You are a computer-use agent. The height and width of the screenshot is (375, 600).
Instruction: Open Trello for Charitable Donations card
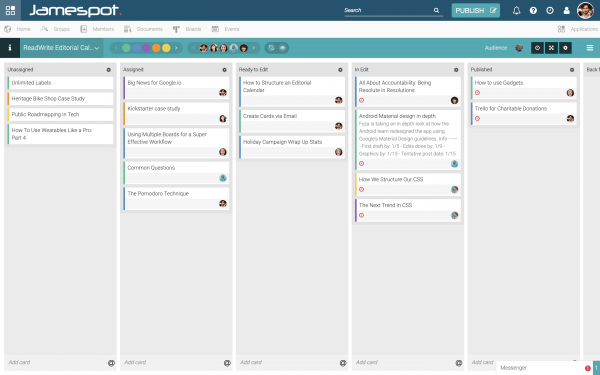pos(523,113)
